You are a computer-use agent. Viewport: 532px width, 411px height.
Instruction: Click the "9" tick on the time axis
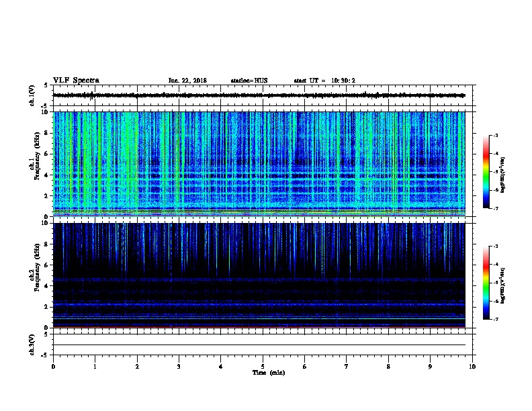(x=430, y=367)
